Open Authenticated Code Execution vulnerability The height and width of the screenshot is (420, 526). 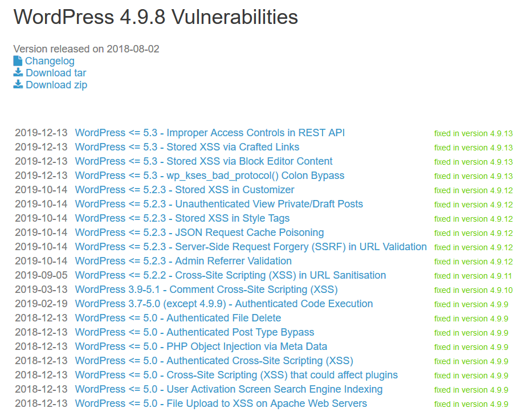(x=224, y=304)
